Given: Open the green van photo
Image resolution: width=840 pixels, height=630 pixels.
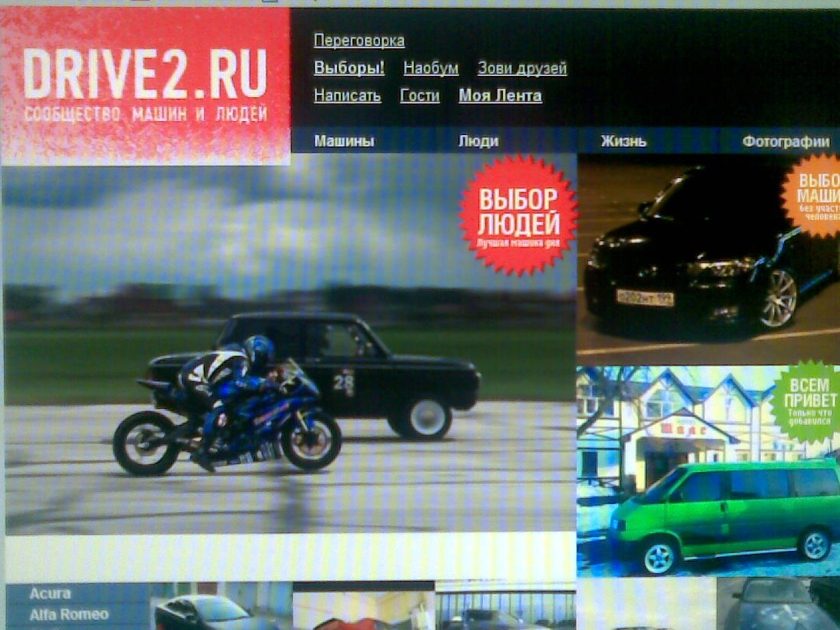Looking at the screenshot, I should (x=708, y=471).
